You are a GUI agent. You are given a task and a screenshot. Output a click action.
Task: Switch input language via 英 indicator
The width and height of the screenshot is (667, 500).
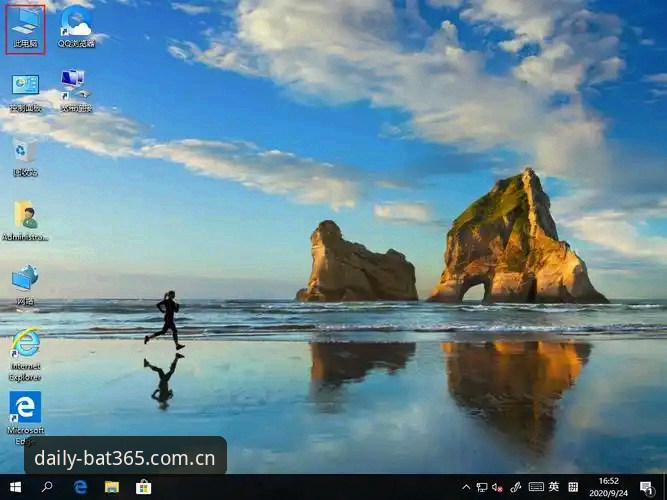point(554,486)
